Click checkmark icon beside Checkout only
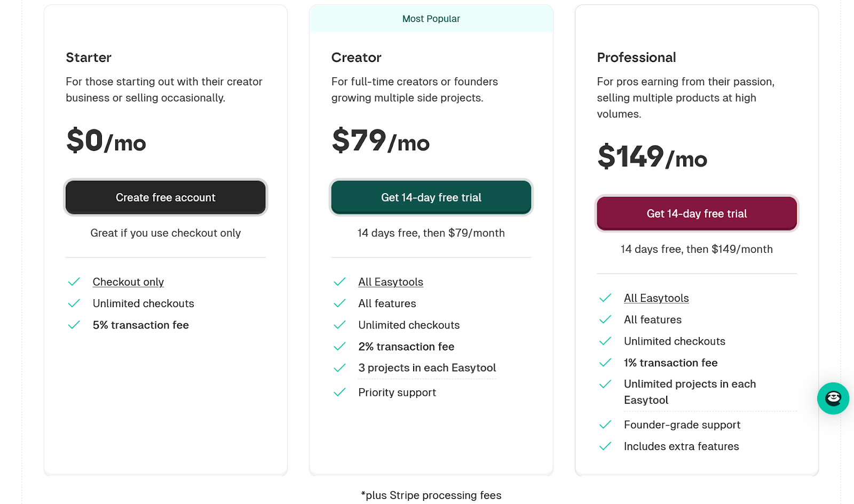The image size is (854, 504). coord(74,282)
